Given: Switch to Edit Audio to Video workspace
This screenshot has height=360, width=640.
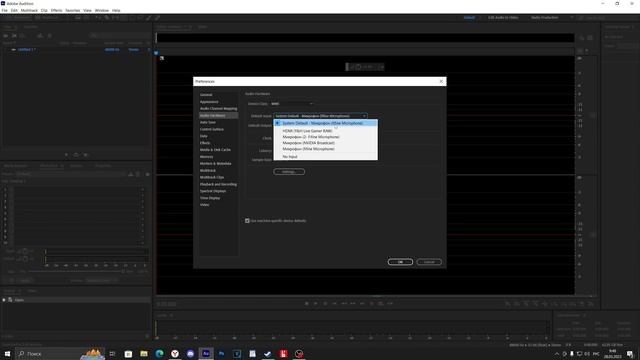Looking at the screenshot, I should pyautogui.click(x=503, y=18).
